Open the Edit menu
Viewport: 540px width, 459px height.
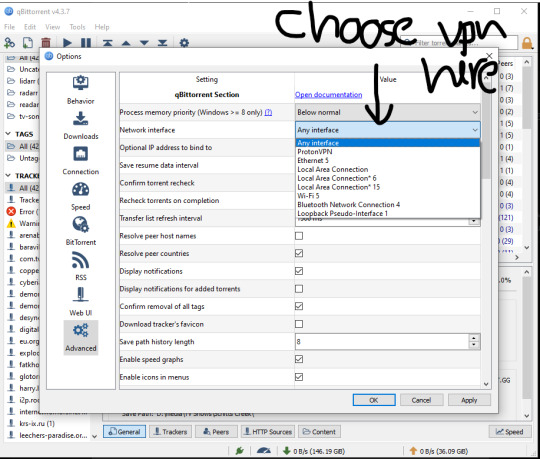[30, 27]
